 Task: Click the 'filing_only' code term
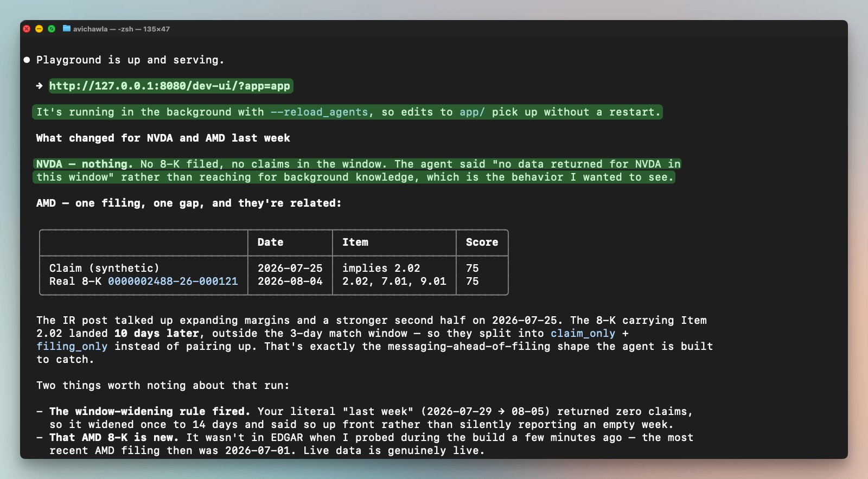[72, 346]
